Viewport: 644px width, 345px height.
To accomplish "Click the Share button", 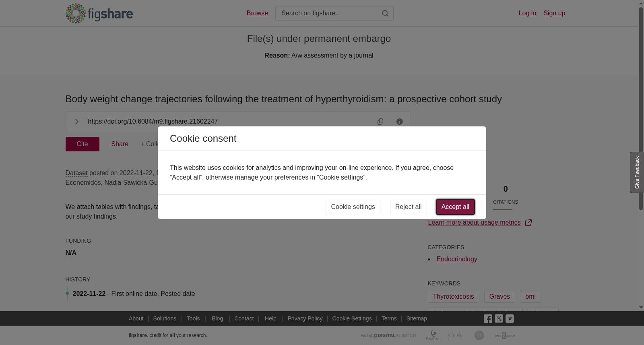I will point(120,144).
